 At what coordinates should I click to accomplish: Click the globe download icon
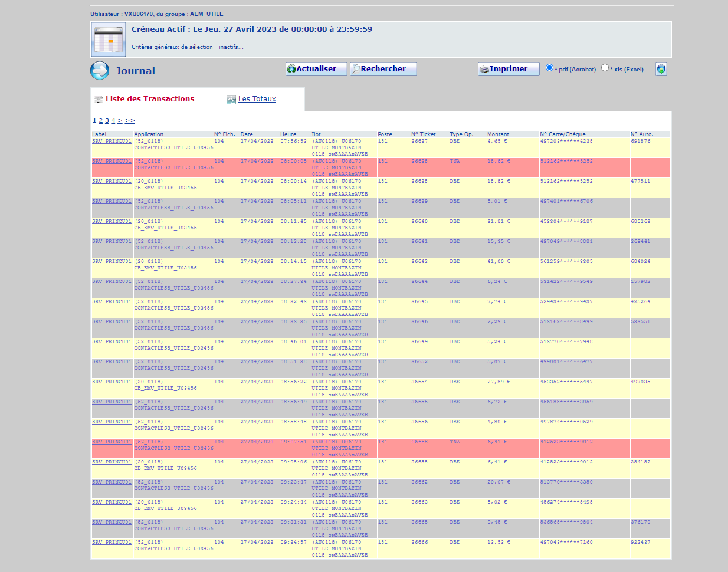[661, 69]
